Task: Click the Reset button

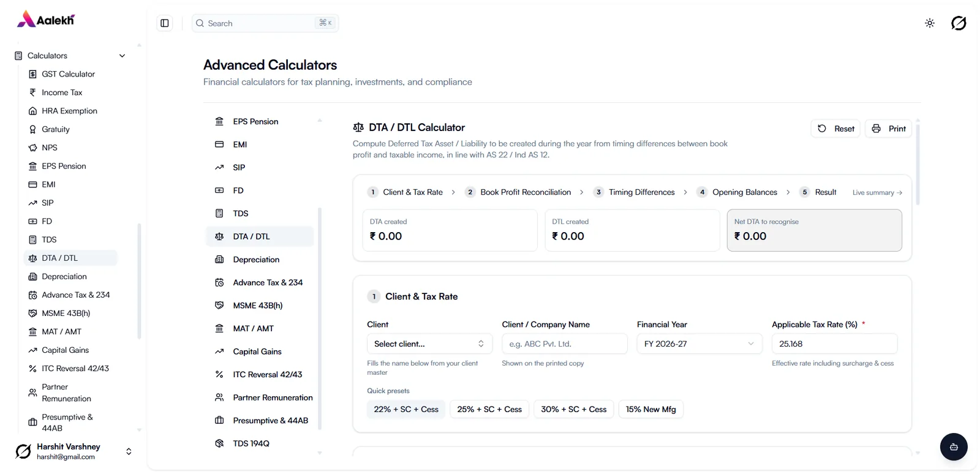Action: (x=836, y=129)
